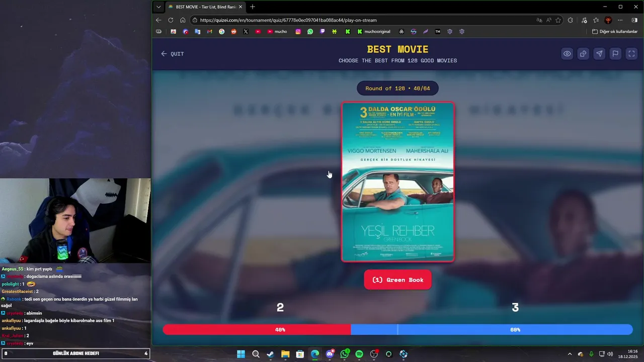Toggle the eye visibility icon in quiz header
The width and height of the screenshot is (644, 362).
click(x=567, y=54)
